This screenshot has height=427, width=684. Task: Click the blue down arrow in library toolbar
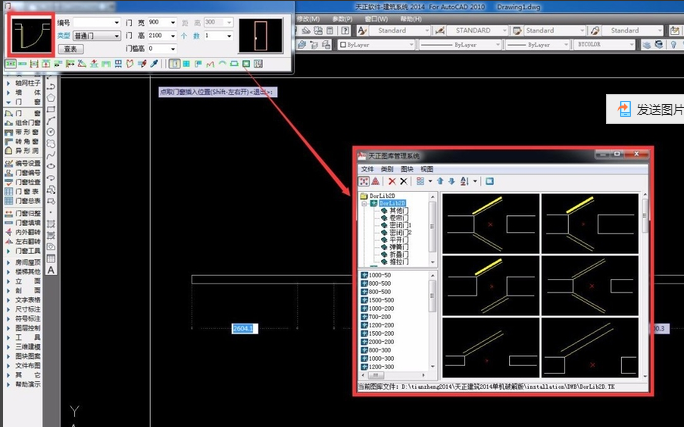click(451, 181)
